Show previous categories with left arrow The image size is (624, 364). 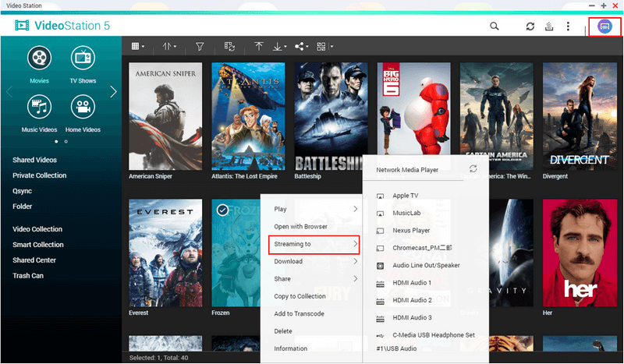point(9,92)
